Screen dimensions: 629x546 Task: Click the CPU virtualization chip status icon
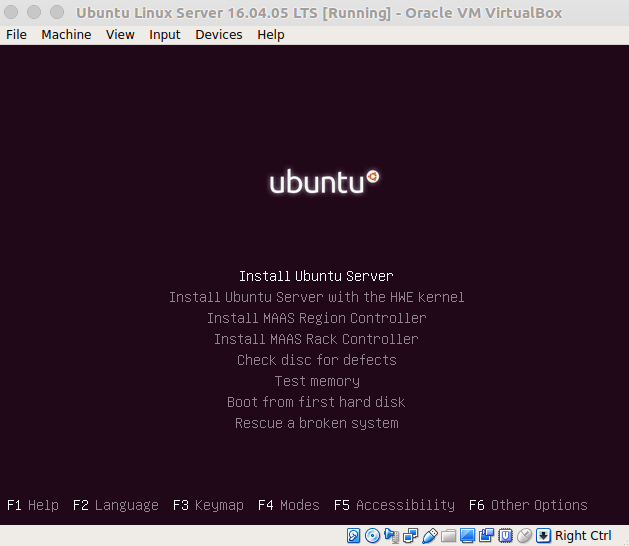[505, 536]
